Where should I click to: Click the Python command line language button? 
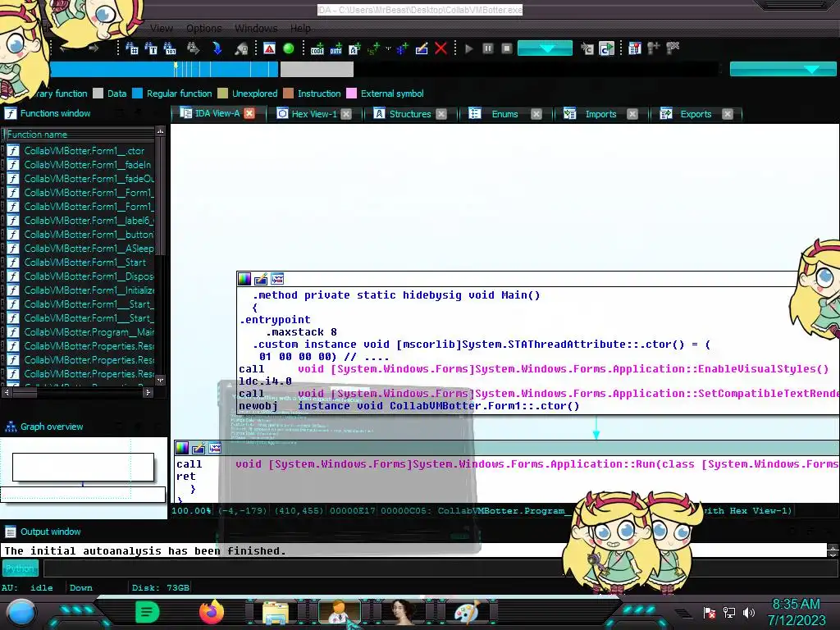click(x=21, y=568)
